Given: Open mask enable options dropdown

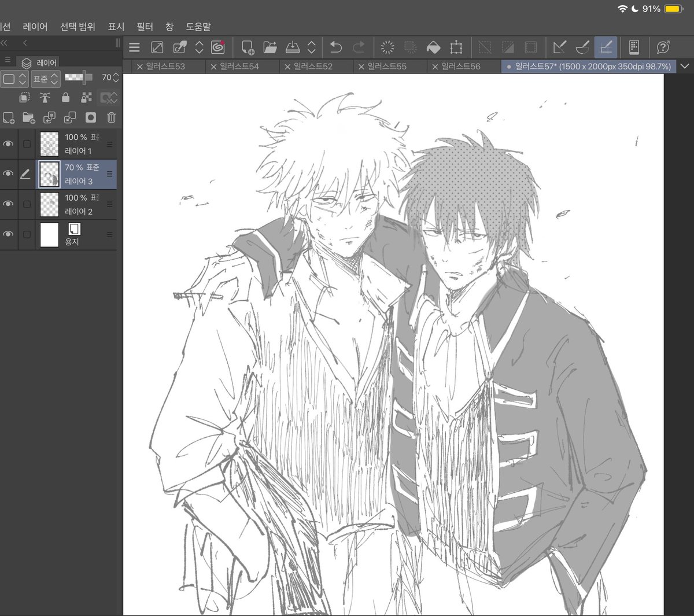Looking at the screenshot, I should click(x=108, y=98).
